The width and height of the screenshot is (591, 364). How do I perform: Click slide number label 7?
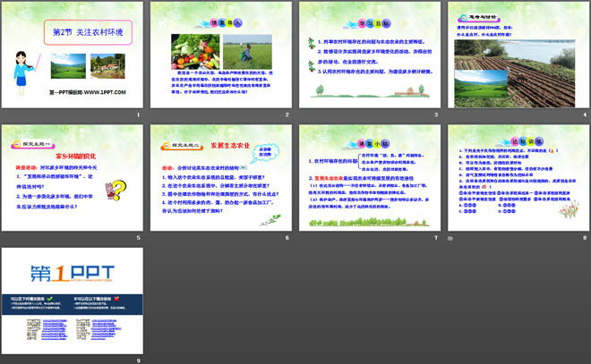436,238
